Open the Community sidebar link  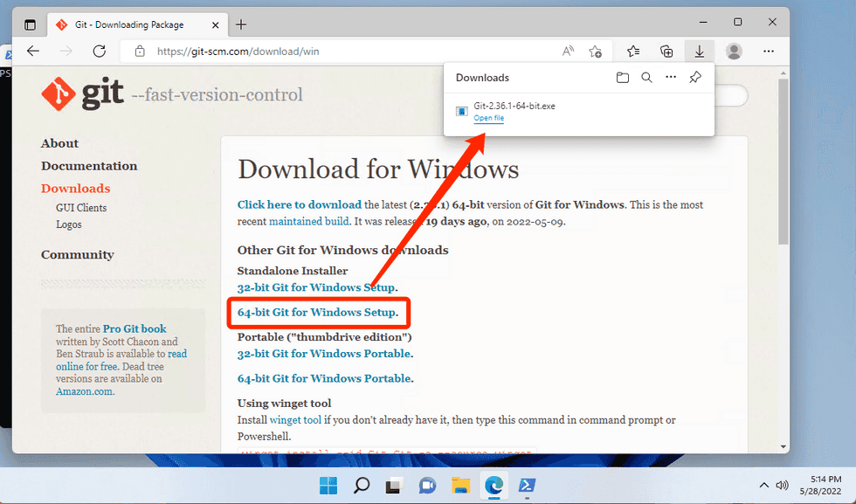[x=78, y=254]
